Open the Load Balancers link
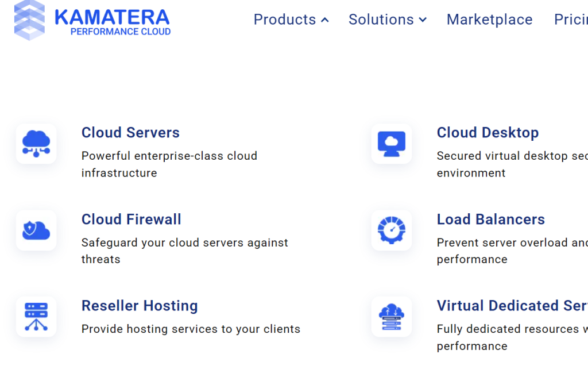Viewport: 588px width, 373px height. pos(490,219)
